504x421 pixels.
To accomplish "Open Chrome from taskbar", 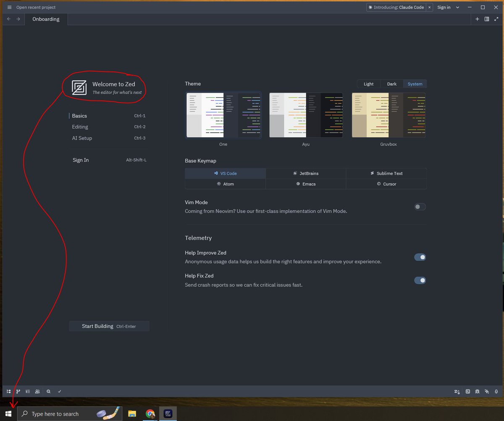I will (x=150, y=413).
